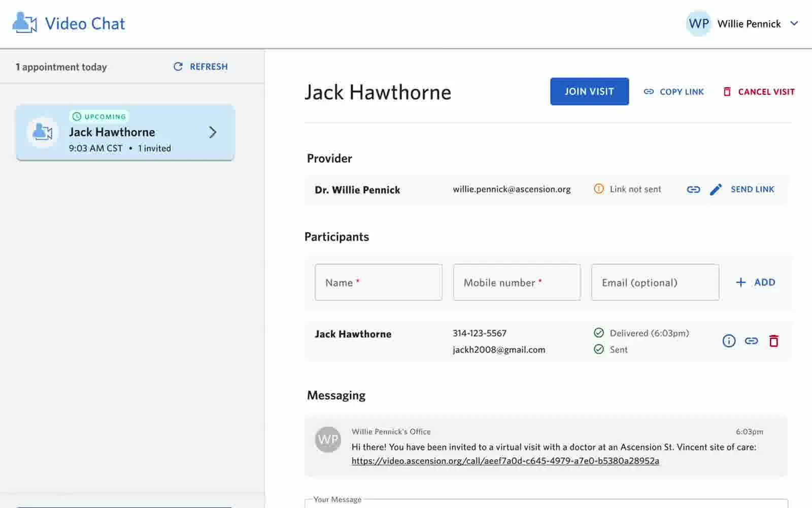The width and height of the screenshot is (812, 508).
Task: Click the refresh circular arrow icon
Action: tap(178, 67)
